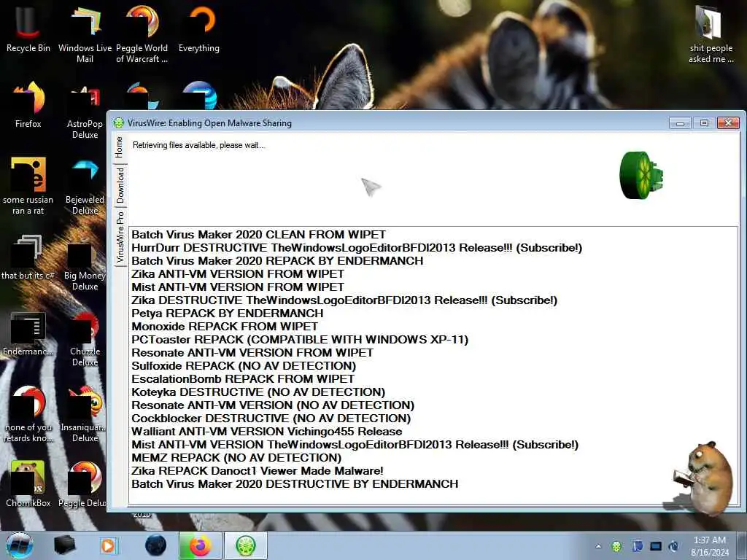Select 'Resonate ANTI-VM VERSION FROM WIPET'
Image resolution: width=747 pixels, height=560 pixels.
pyautogui.click(x=252, y=353)
